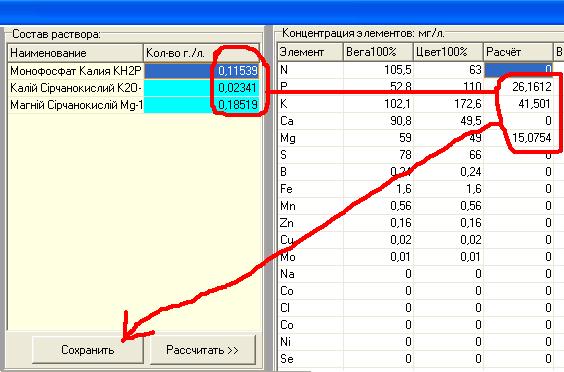Edit the 0,18519 quantity cell
Image resolution: width=564 pixels, height=372 pixels.
(x=201, y=105)
